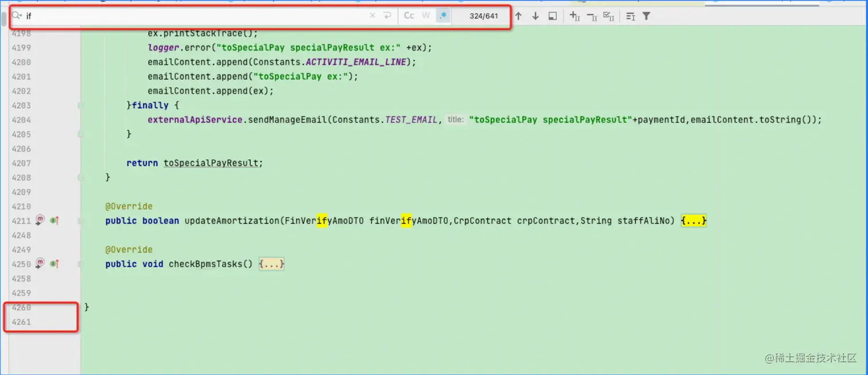
Task: Open search history via magnifier icon
Action: [17, 16]
